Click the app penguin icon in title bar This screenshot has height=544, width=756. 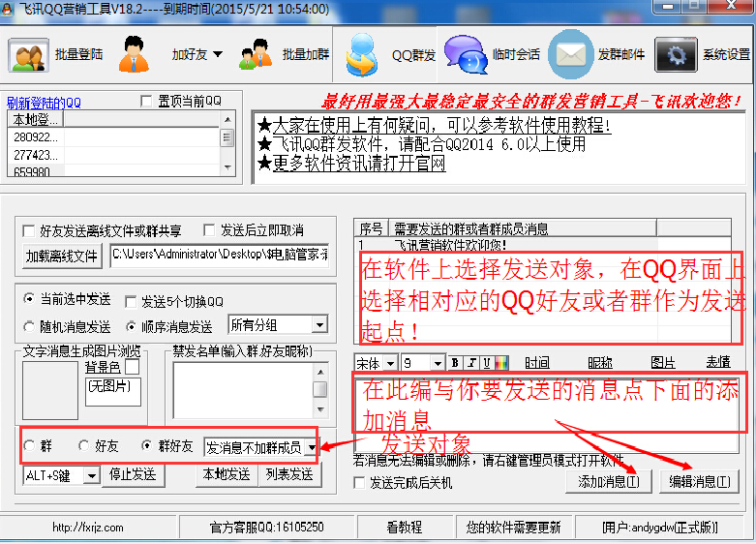(7, 9)
